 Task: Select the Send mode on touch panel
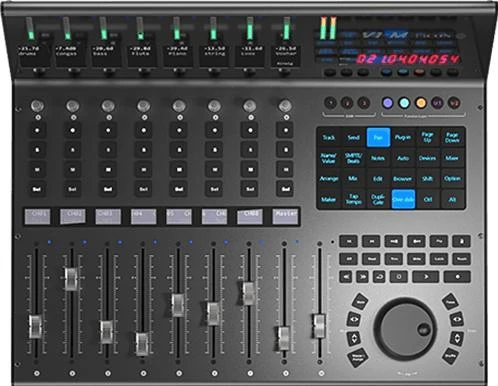point(353,137)
